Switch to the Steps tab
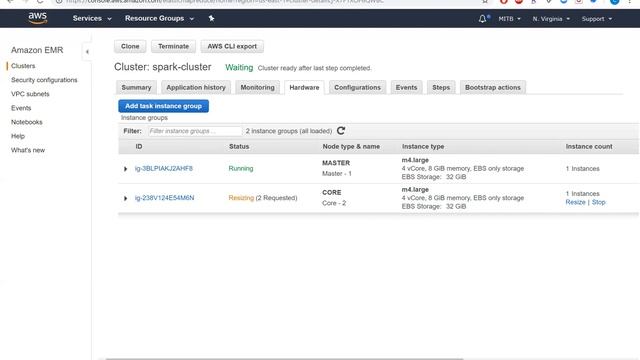Screen dimensions: 640x360 click(x=441, y=87)
